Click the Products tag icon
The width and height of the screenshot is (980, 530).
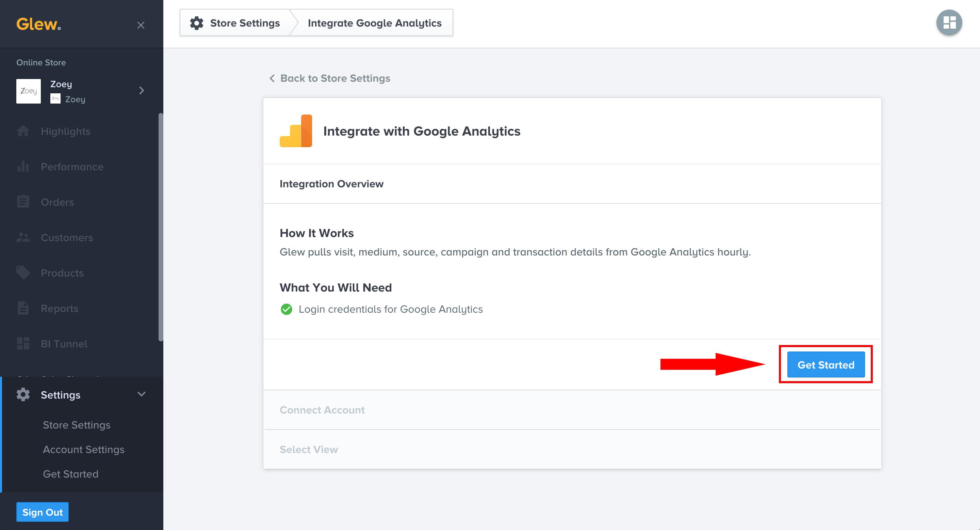coord(23,272)
